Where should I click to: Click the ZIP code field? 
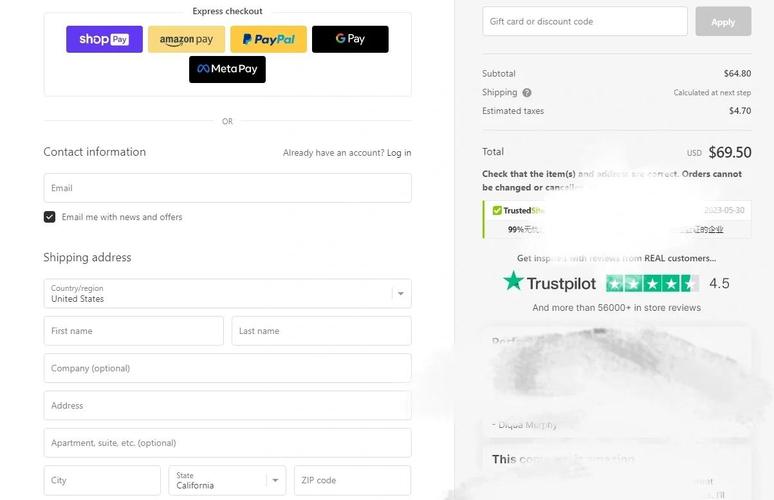pyautogui.click(x=352, y=480)
